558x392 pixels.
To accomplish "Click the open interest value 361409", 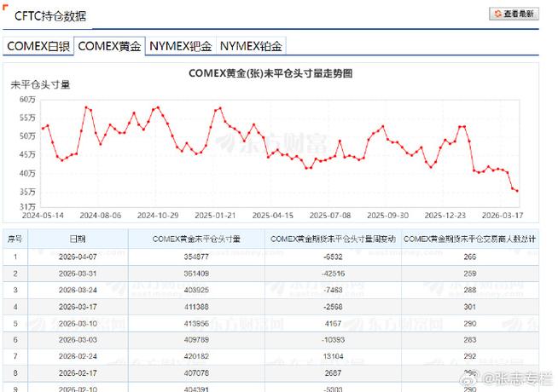I will coord(196,274).
